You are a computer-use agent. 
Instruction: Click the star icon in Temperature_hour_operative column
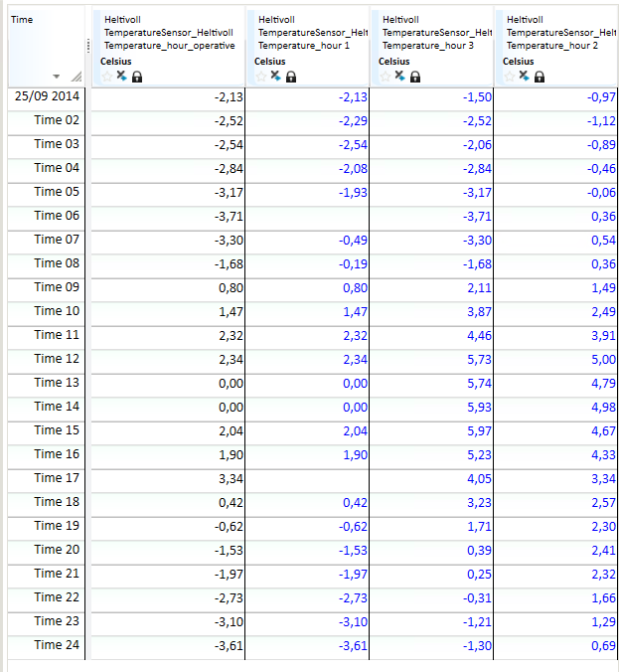106,76
